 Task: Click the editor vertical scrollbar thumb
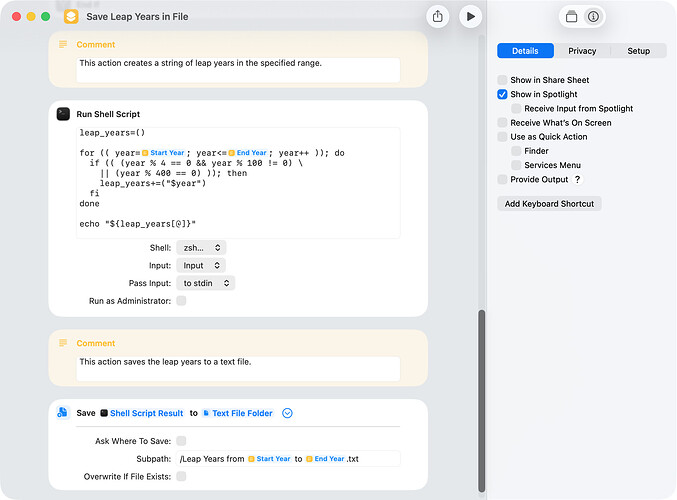tap(481, 401)
